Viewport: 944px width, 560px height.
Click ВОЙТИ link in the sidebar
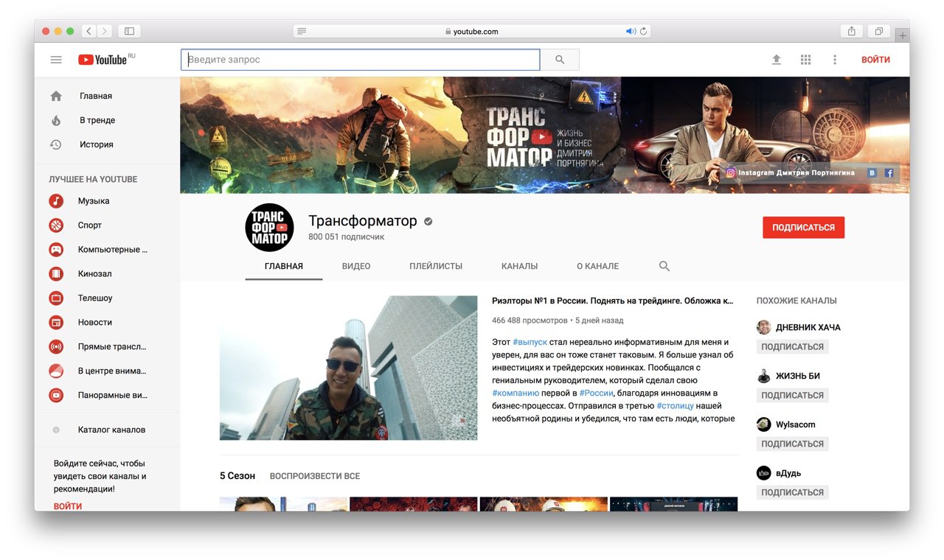pos(68,506)
